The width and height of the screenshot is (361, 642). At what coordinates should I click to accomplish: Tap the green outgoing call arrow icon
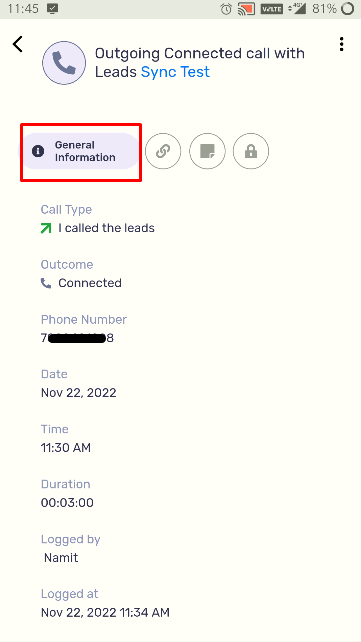coord(46,228)
